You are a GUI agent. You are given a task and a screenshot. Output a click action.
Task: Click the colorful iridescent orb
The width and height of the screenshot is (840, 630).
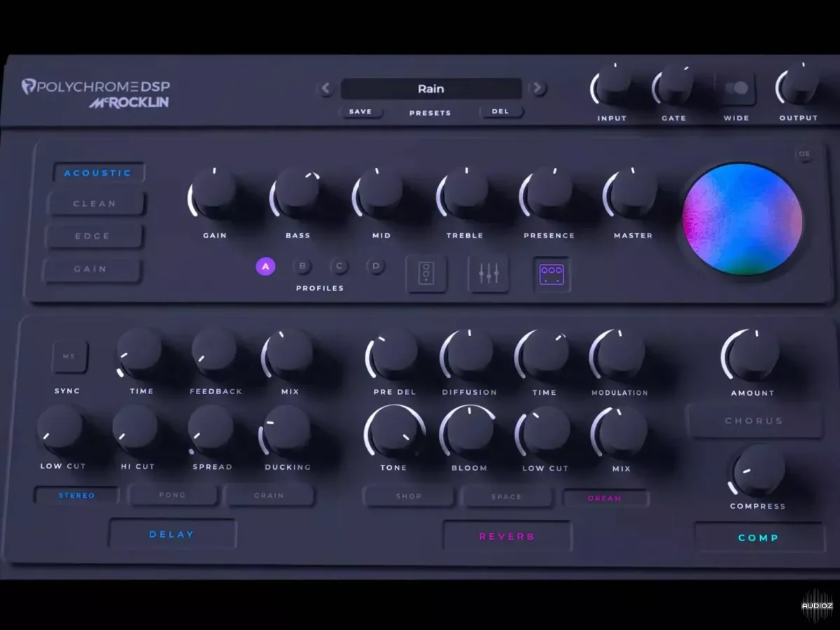pyautogui.click(x=743, y=218)
